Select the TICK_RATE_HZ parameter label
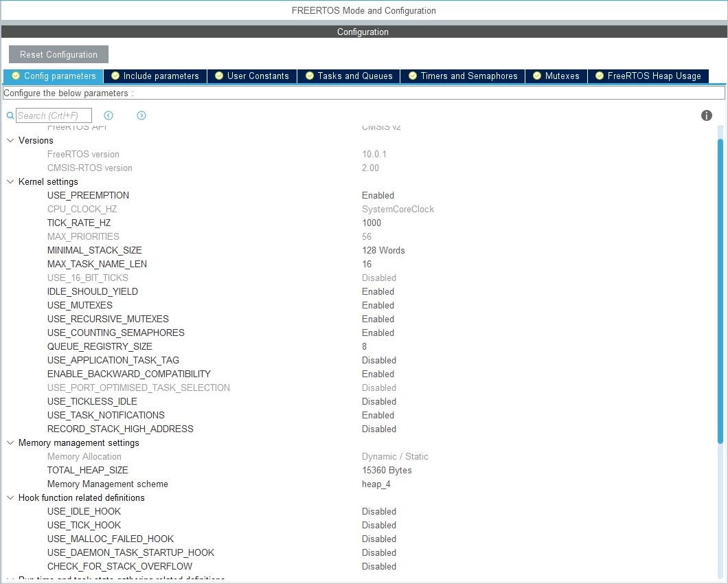Viewport: 728px width, 584px height. tap(79, 223)
